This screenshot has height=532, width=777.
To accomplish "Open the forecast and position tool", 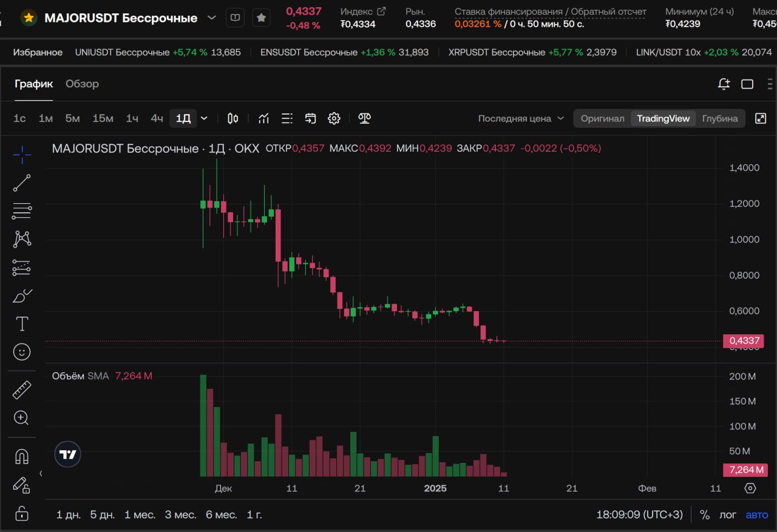I will point(22,268).
